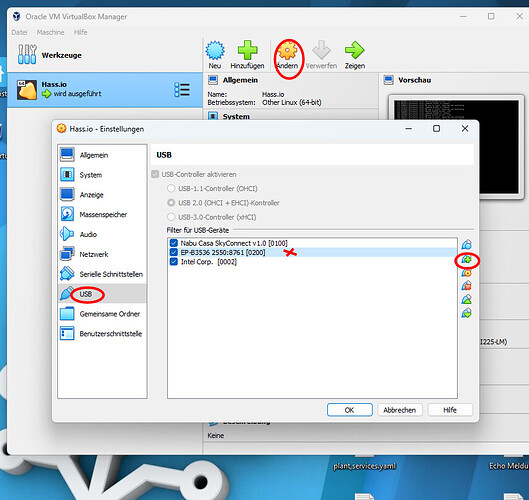This screenshot has width=529, height=500.
Task: Open the Audio settings category
Action: (103, 234)
